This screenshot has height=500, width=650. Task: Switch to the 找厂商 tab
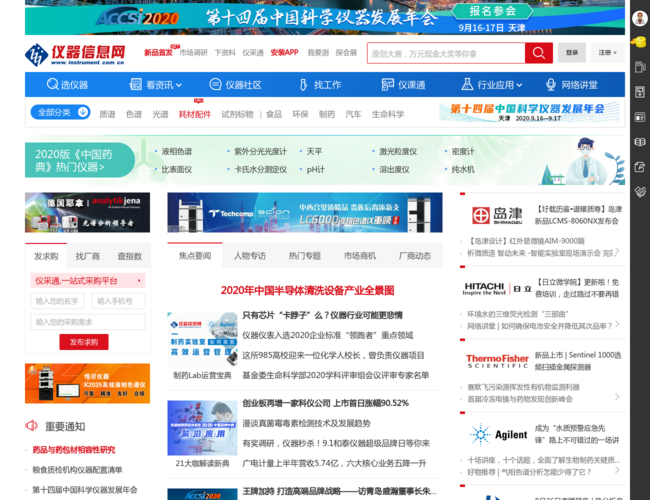tap(87, 256)
